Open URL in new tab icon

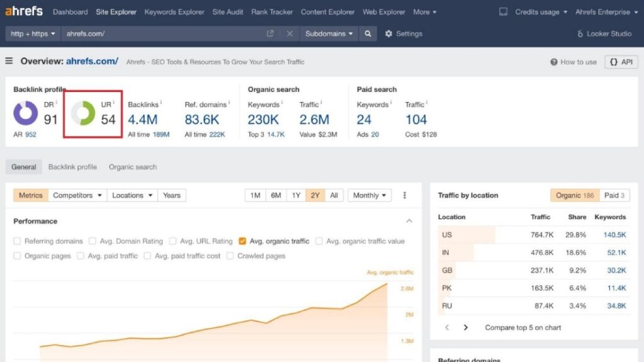pos(270,34)
